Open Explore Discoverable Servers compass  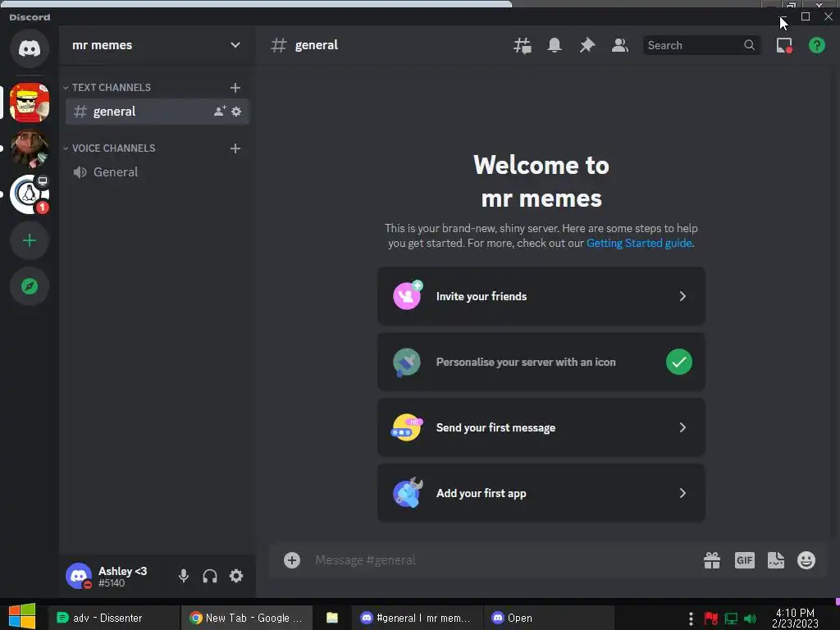(x=30, y=286)
